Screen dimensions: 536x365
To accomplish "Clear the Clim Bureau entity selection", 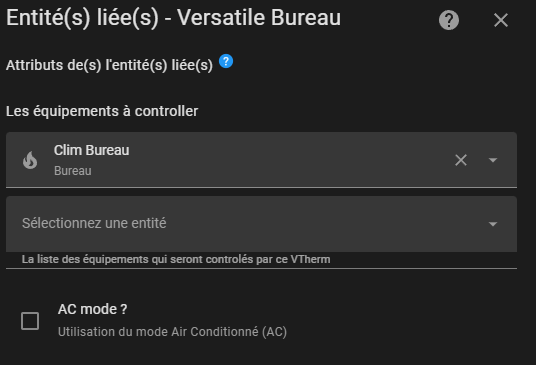I will click(x=461, y=160).
